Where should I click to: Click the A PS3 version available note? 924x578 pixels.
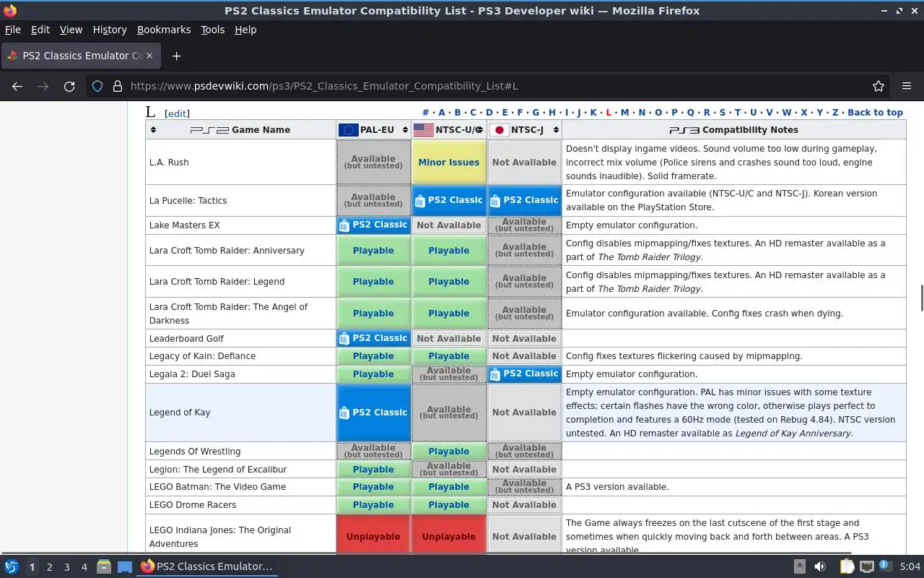click(x=617, y=487)
